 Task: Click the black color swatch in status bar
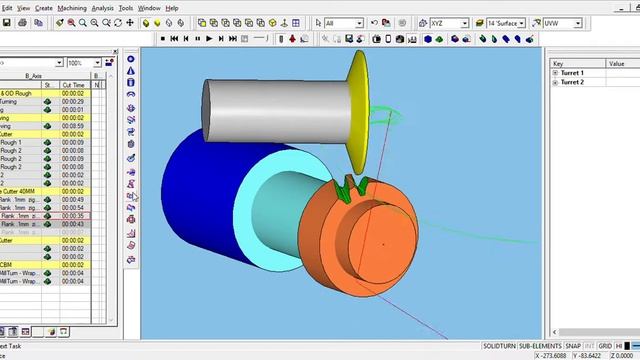click(627, 346)
